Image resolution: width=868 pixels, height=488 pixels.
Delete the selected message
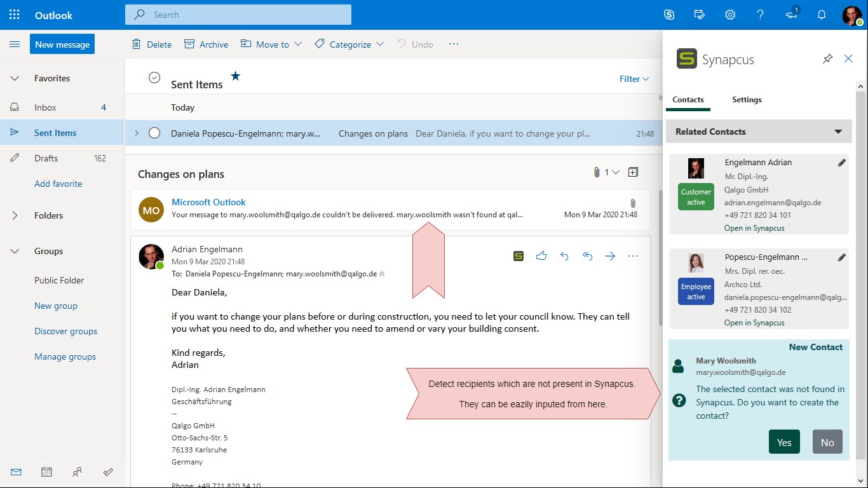(x=151, y=44)
